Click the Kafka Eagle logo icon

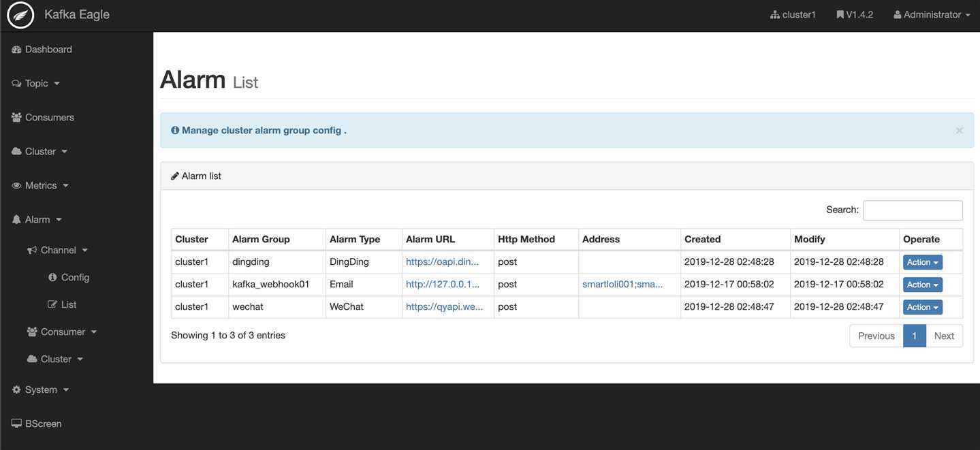pyautogui.click(x=20, y=15)
